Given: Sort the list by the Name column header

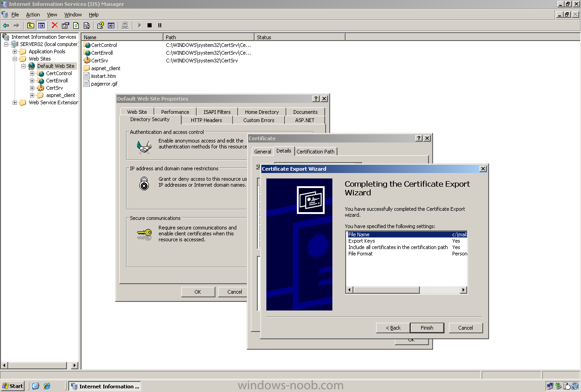Looking at the screenshot, I should pos(122,37).
